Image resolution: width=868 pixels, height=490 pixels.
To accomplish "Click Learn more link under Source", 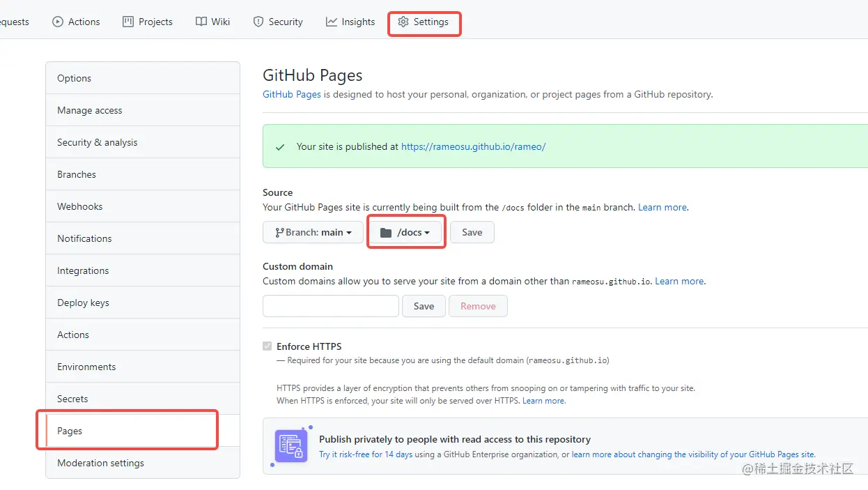I will (x=662, y=207).
